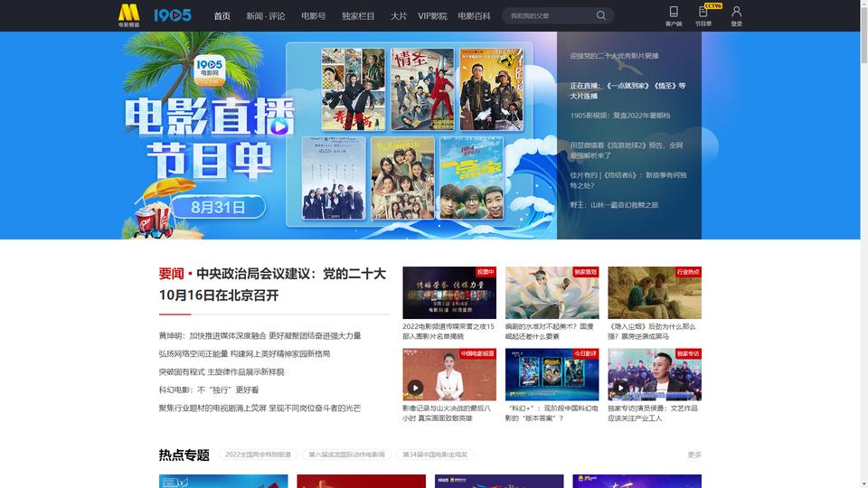Click 更多 beside 热点专题

pyautogui.click(x=694, y=455)
